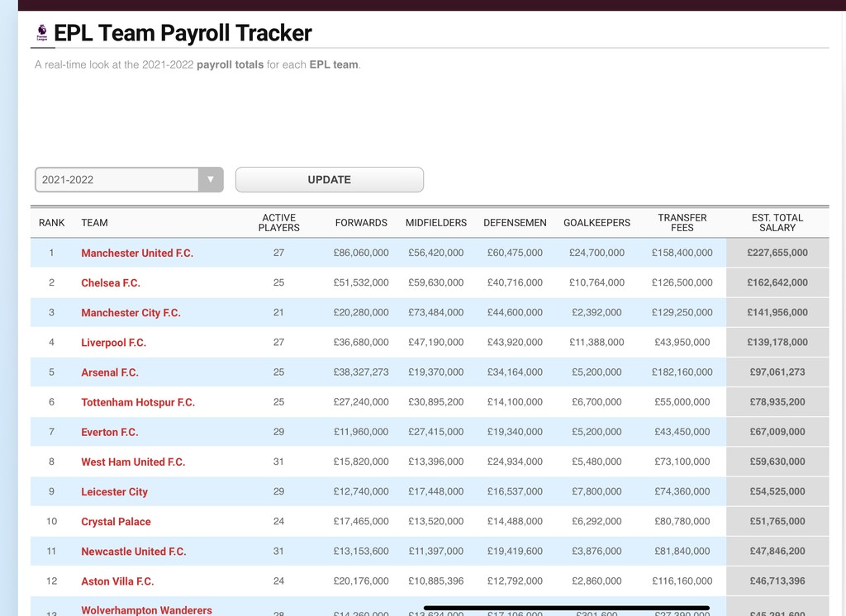The width and height of the screenshot is (846, 616).
Task: Select Leicester City goalkeepers value £7,800,000
Action: point(596,491)
